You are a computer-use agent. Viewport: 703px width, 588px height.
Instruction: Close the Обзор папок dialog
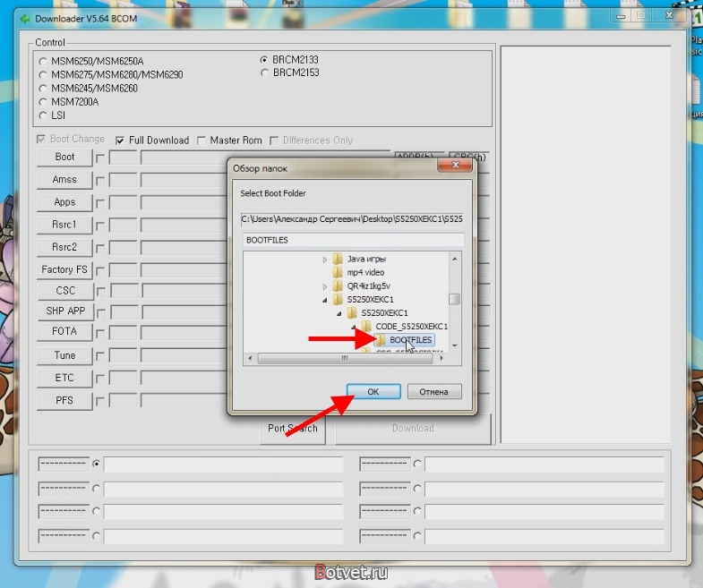click(455, 165)
